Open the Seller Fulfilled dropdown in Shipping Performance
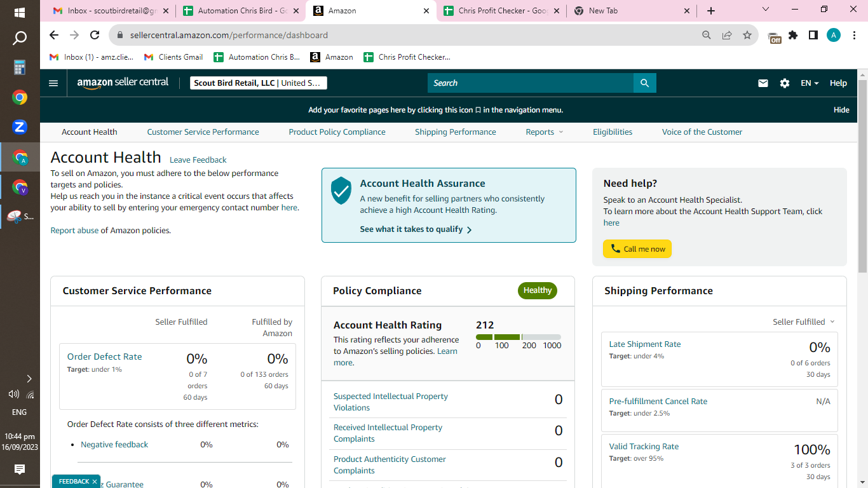 click(x=804, y=322)
